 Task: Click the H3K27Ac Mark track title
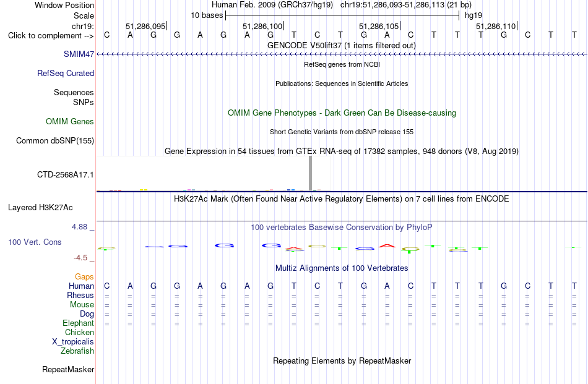tap(342, 198)
